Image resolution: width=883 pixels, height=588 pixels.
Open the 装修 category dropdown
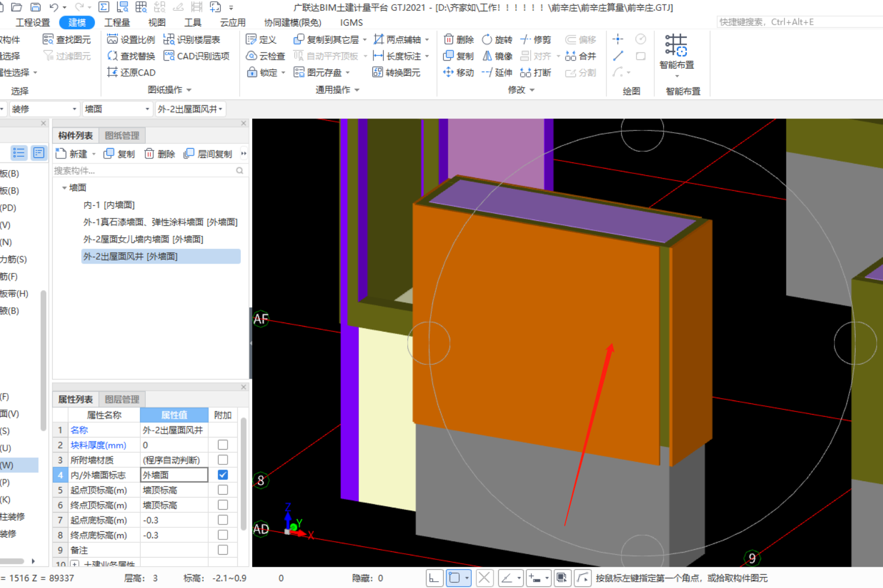point(44,109)
